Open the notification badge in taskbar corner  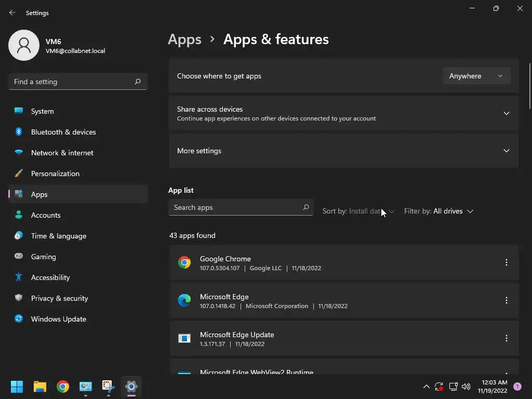pos(517,387)
